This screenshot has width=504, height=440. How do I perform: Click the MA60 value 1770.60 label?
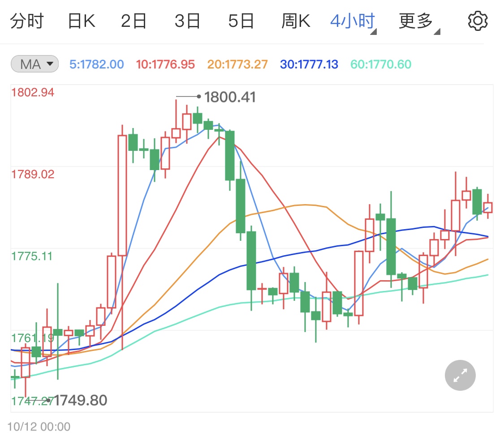click(381, 64)
